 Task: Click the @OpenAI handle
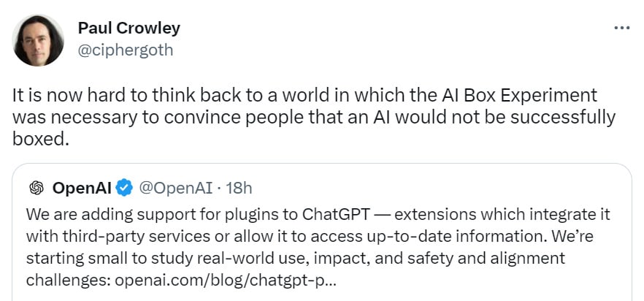(176, 188)
